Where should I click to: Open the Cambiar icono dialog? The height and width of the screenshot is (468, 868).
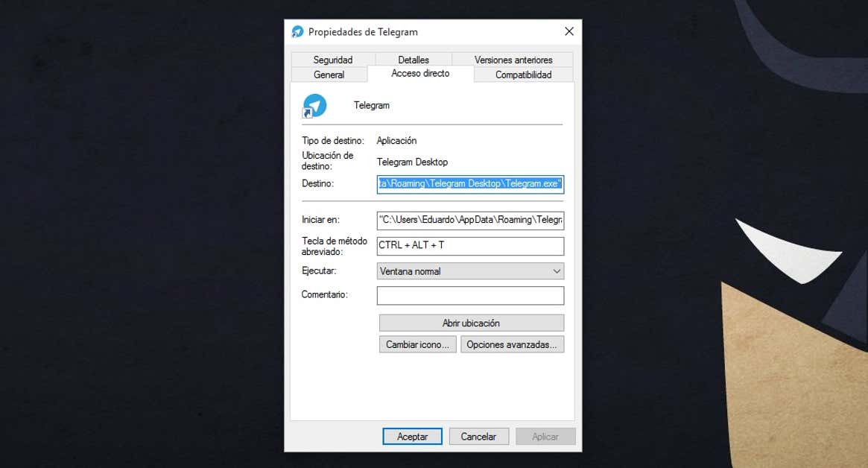point(417,344)
